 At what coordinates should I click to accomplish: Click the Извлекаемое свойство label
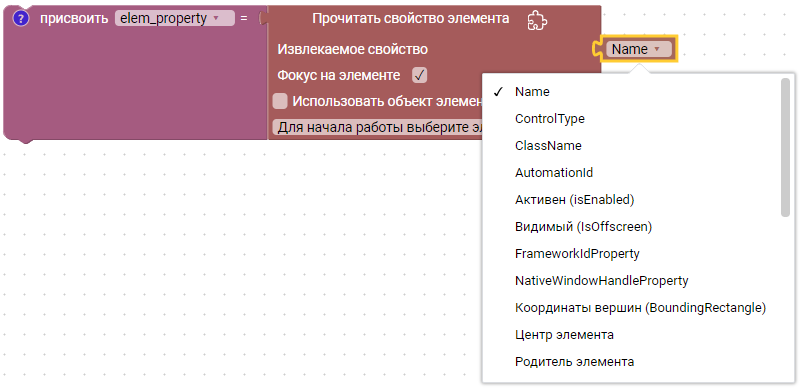(x=352, y=50)
